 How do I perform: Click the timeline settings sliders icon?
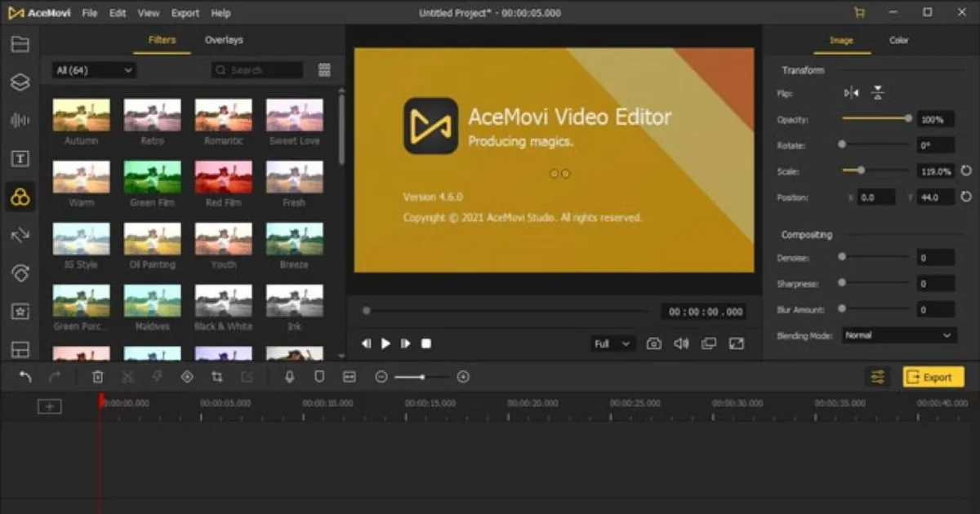click(878, 377)
